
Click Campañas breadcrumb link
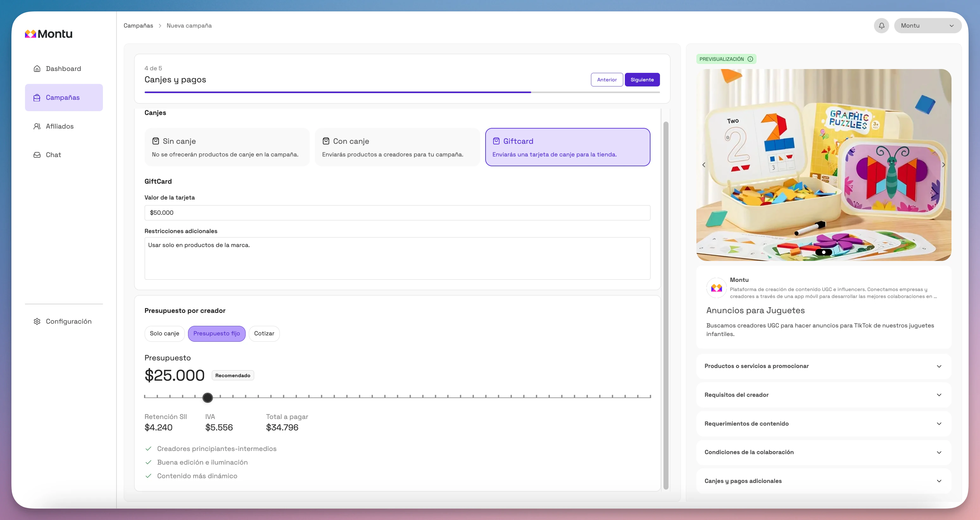coord(138,26)
